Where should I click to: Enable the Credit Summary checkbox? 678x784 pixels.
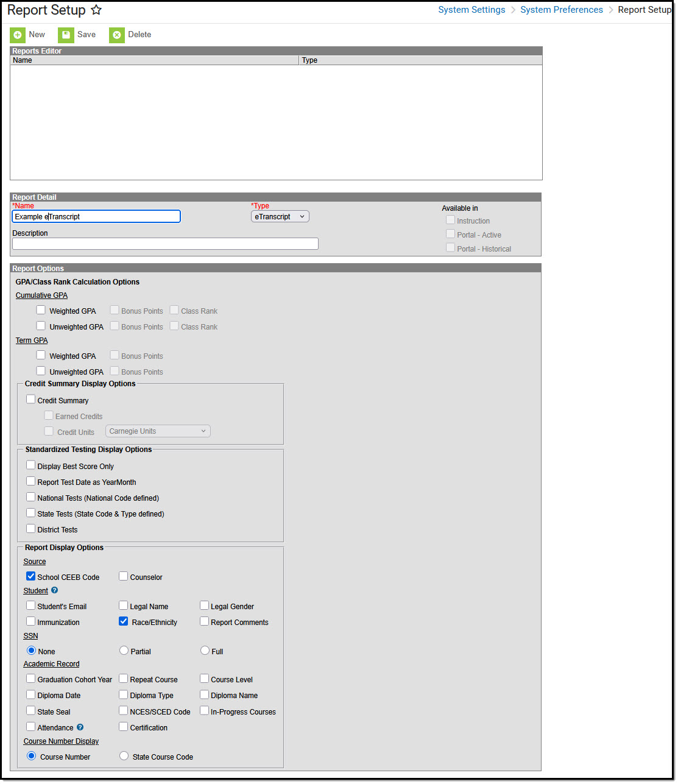pos(30,399)
